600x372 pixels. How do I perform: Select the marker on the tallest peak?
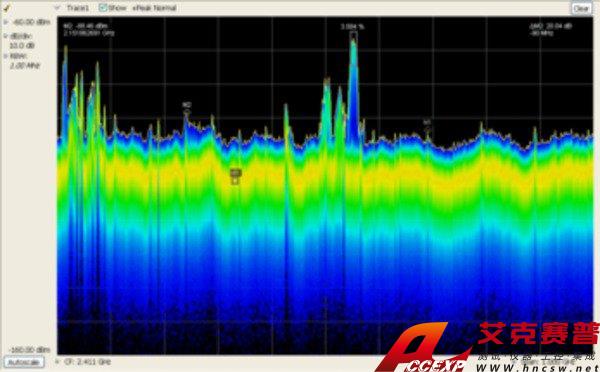point(353,36)
